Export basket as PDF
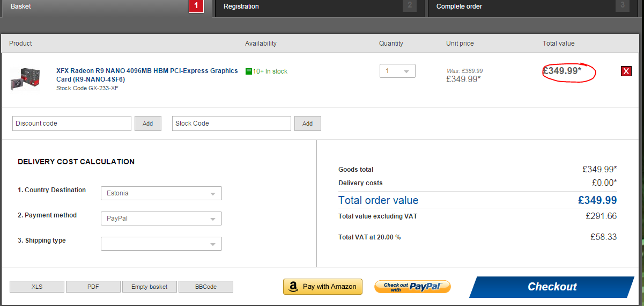 pos(93,287)
